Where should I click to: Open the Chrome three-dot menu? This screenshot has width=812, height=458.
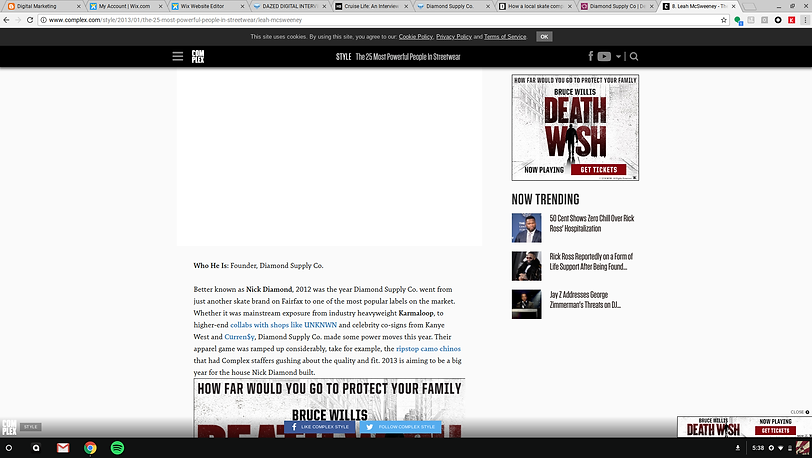coord(805,20)
